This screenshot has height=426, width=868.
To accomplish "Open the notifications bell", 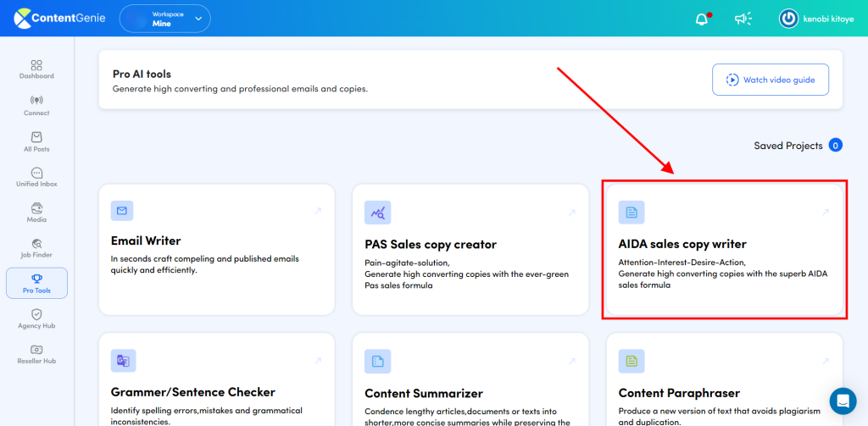I will coord(701,19).
